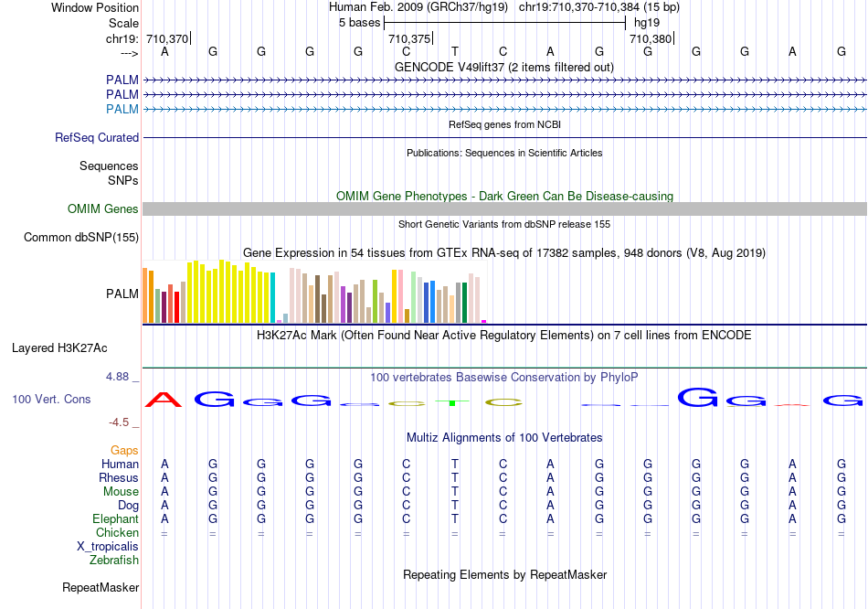Click the -4.5 lower PhyloP axis value
The height and width of the screenshot is (609, 868).
pyautogui.click(x=119, y=422)
